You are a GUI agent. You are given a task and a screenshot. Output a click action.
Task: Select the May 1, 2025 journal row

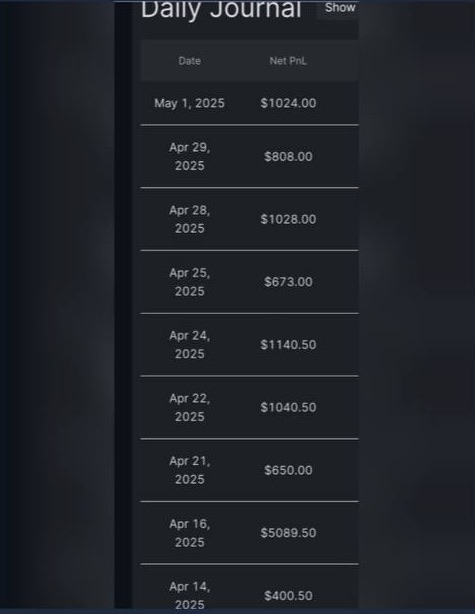[249, 103]
